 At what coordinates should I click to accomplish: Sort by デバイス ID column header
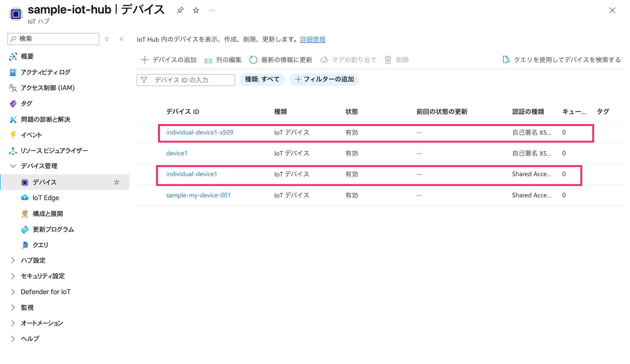183,112
